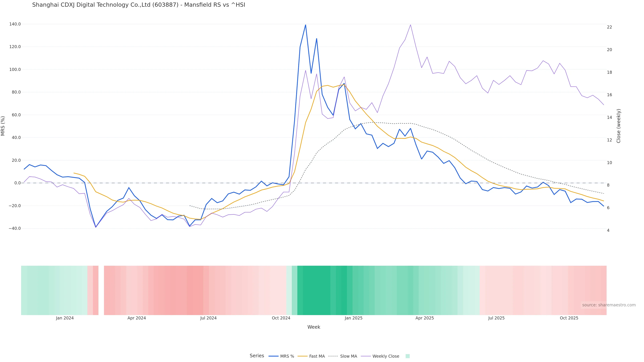The image size is (644, 362).
Task: Click the dashed Slow MA legend line icon
Action: 333,356
